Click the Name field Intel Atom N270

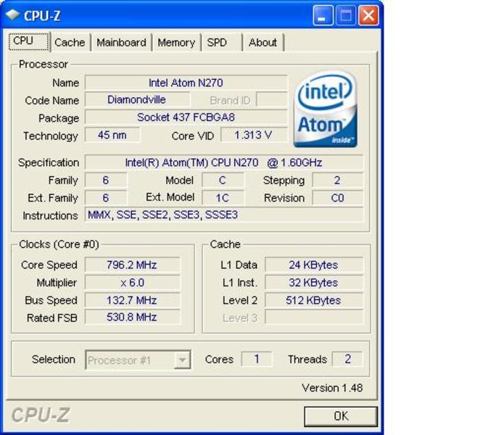[x=186, y=83]
